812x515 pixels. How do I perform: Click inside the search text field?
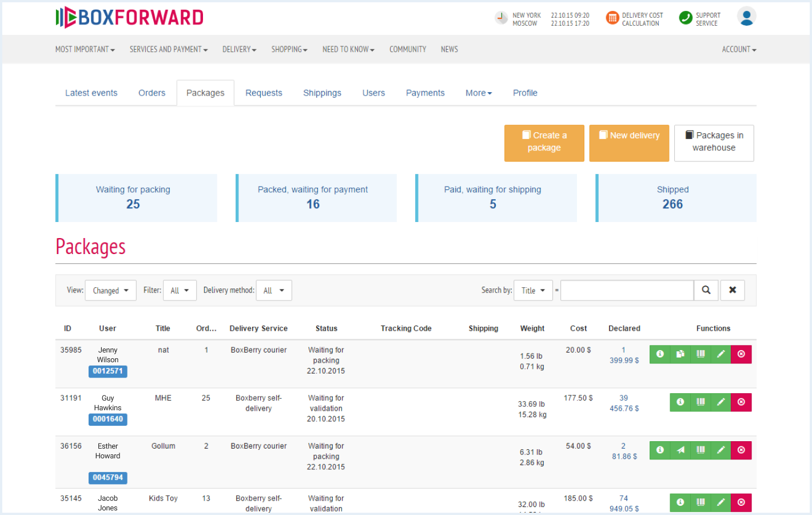627,290
